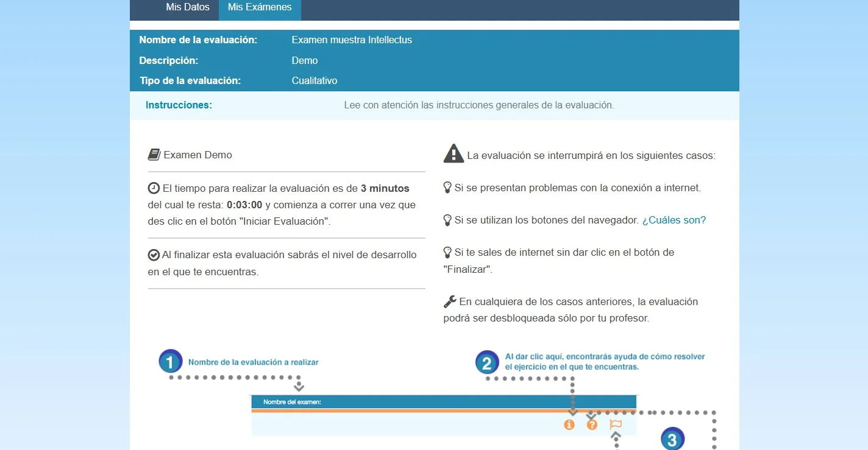Image resolution: width=868 pixels, height=450 pixels.
Task: Click the number 3 circle badge
Action: (x=672, y=439)
